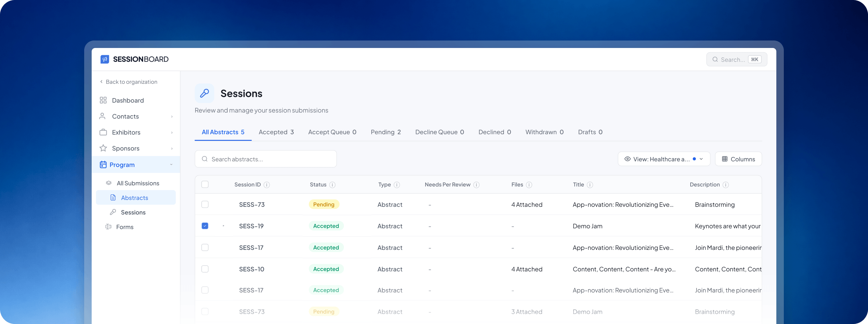The height and width of the screenshot is (324, 868).
Task: Click the info icon next to Needs Per Review
Action: click(476, 184)
